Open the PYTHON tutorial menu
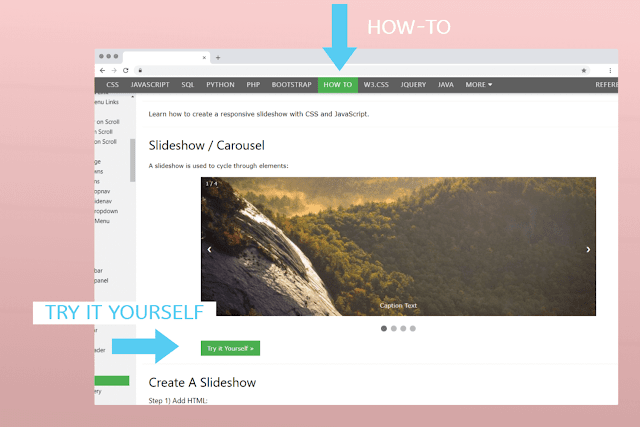 pos(220,85)
